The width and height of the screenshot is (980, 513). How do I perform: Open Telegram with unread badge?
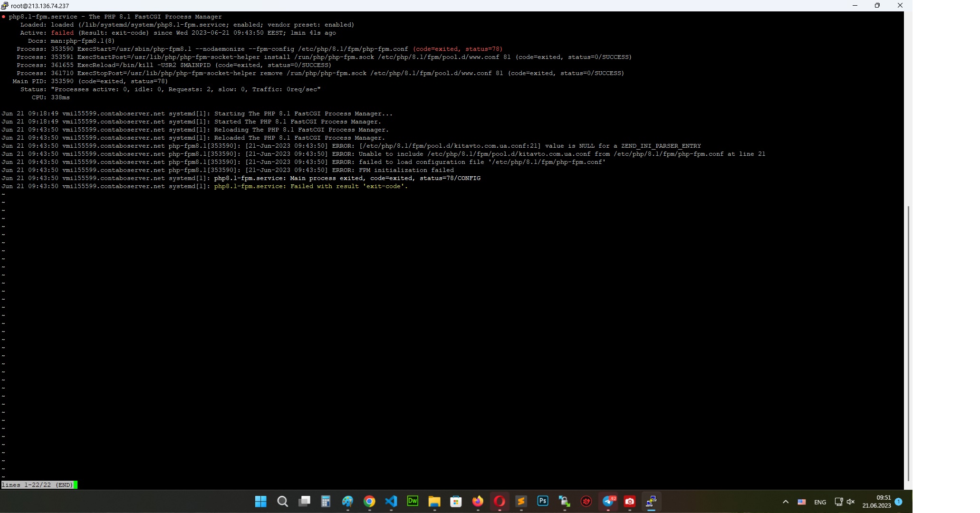pyautogui.click(x=608, y=502)
